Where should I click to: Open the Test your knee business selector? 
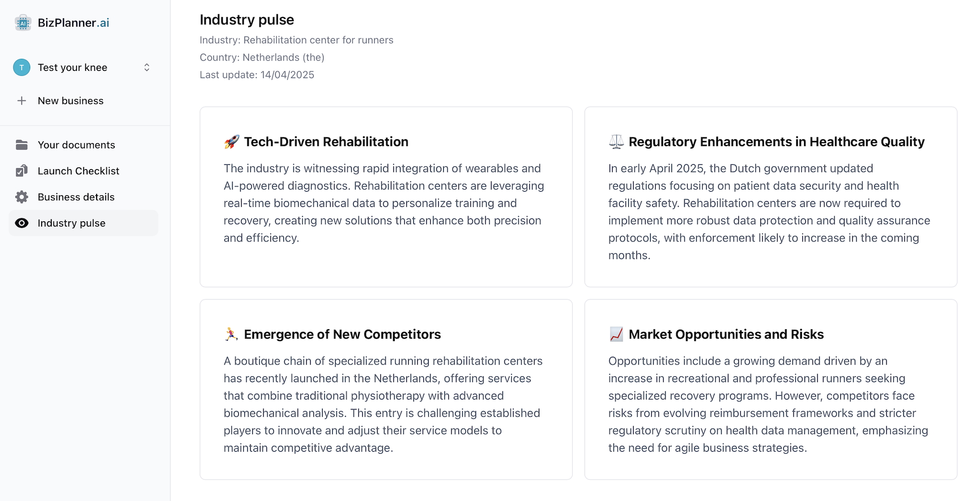tap(72, 68)
